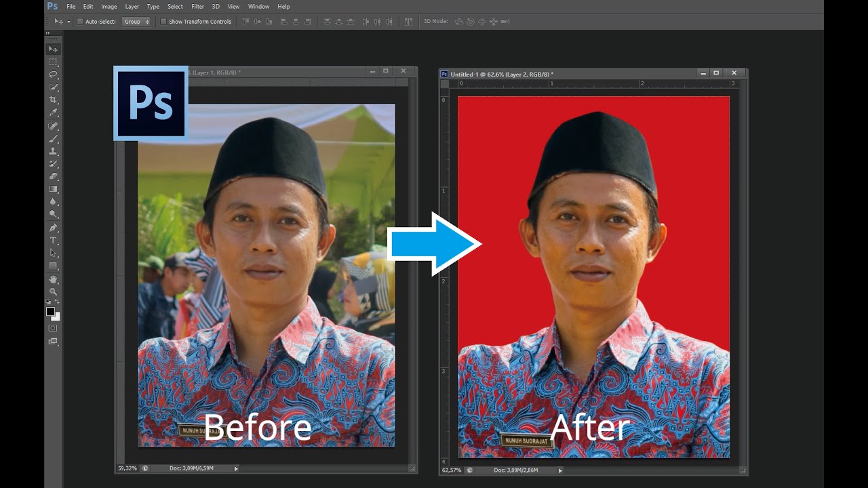Select the Clone Stamp tool

click(x=53, y=151)
